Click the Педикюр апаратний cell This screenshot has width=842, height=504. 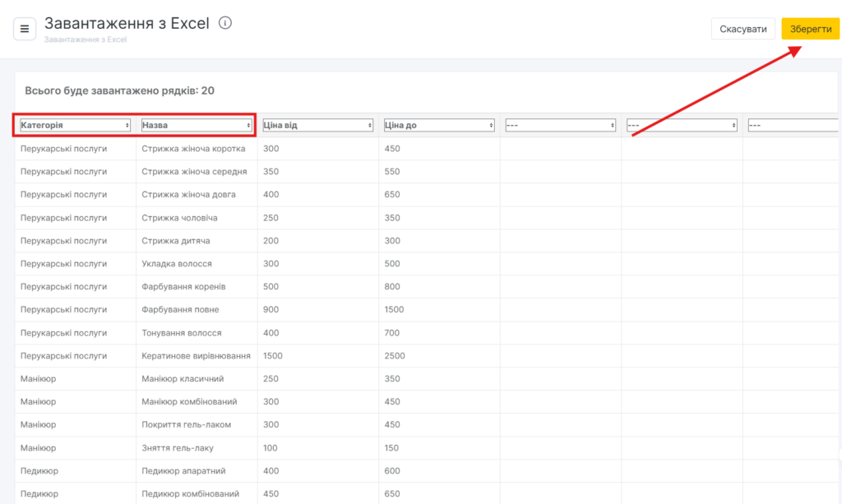[x=183, y=471]
